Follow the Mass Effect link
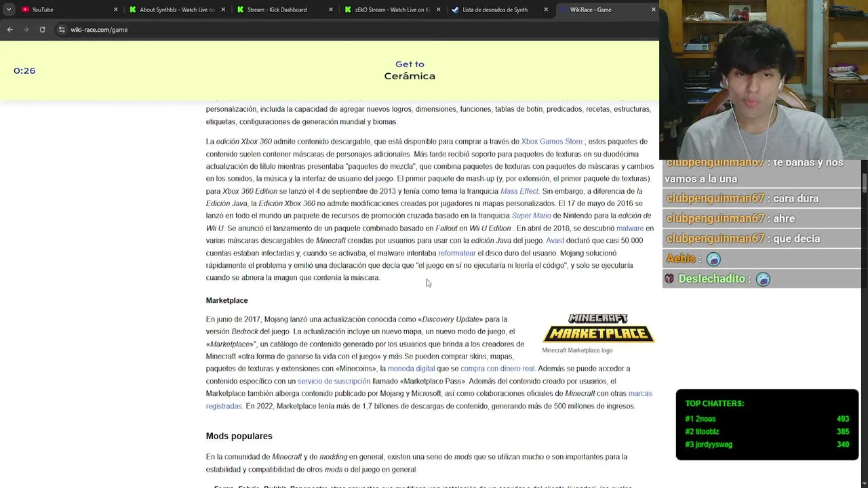The width and height of the screenshot is (868, 488). pos(519,191)
